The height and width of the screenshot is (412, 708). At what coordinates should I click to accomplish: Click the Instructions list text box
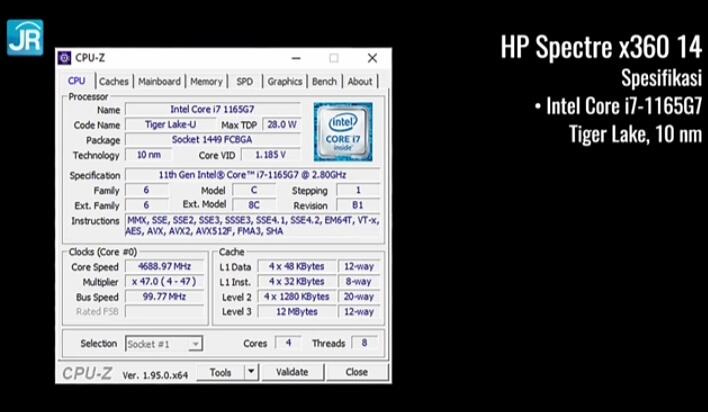(x=253, y=225)
